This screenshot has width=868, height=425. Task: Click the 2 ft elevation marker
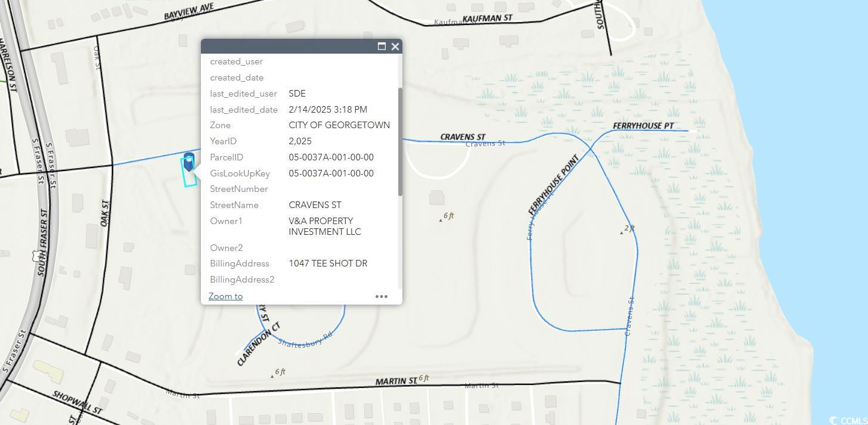tap(628, 229)
